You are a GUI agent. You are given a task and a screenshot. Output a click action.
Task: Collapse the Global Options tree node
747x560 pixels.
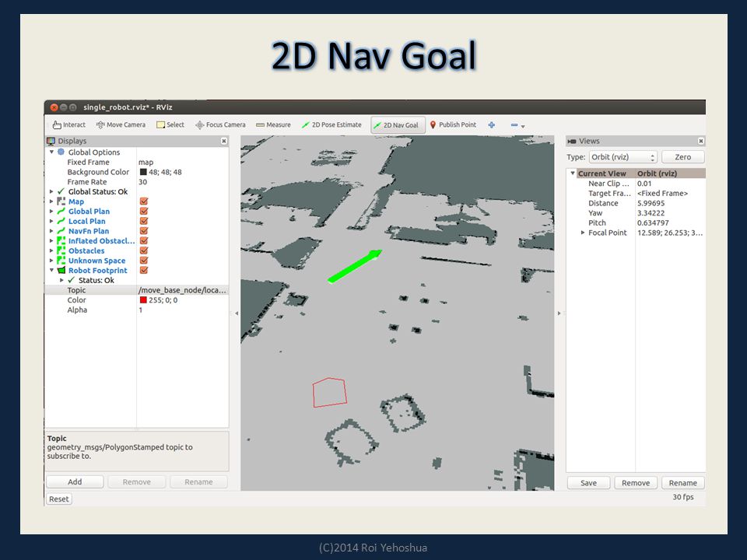click(x=51, y=152)
